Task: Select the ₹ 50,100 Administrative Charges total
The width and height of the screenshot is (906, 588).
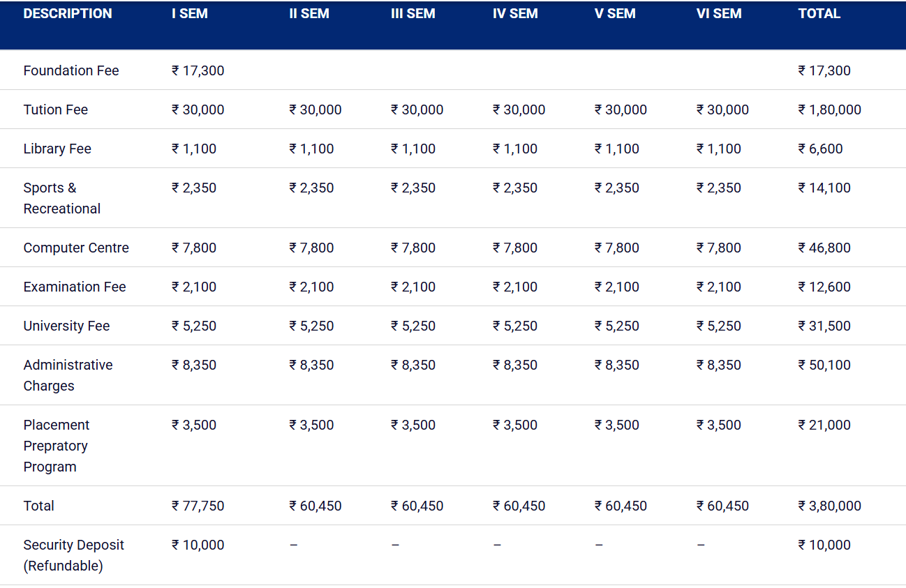Action: [824, 365]
